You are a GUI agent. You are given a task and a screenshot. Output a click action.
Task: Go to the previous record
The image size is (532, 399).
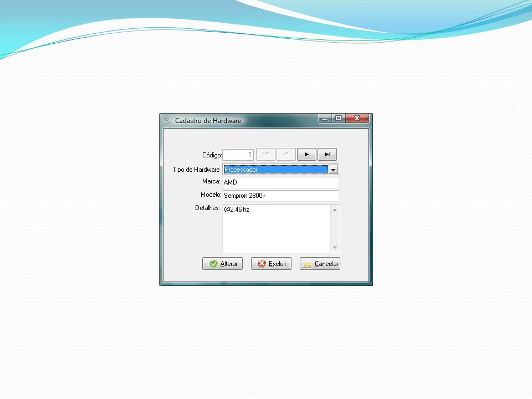pos(286,155)
